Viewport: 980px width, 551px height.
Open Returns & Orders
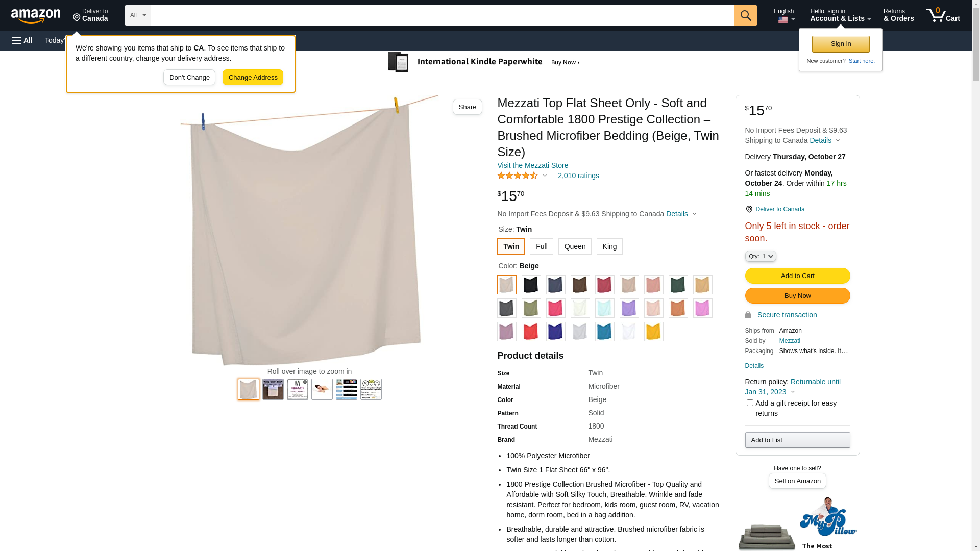898,15
